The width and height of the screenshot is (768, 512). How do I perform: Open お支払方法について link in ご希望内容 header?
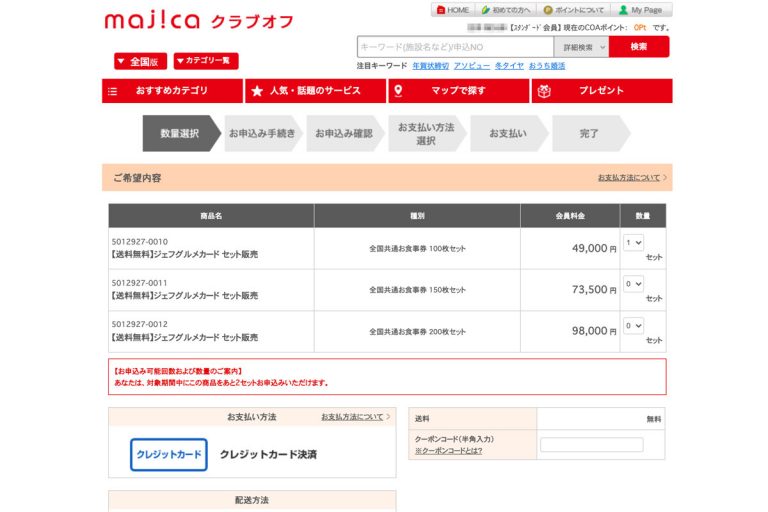coord(629,177)
